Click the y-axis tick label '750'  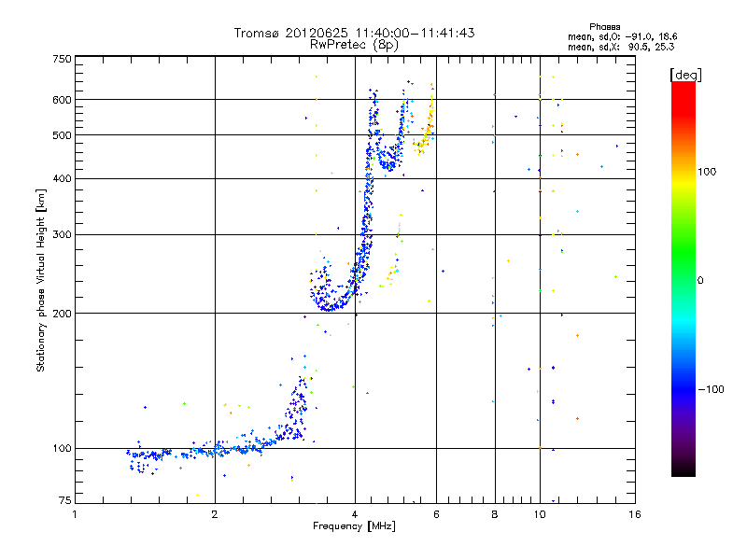tap(62, 59)
